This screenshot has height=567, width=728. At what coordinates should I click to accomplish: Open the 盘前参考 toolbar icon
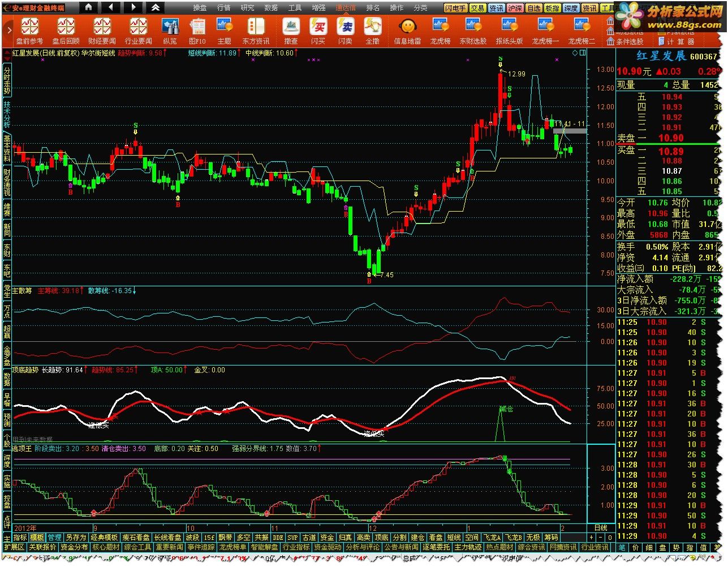[x=29, y=31]
